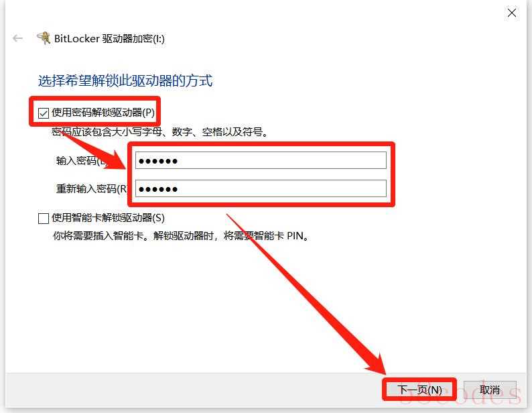
Task: Uncheck the password unlock checkbox box
Action: 44,113
